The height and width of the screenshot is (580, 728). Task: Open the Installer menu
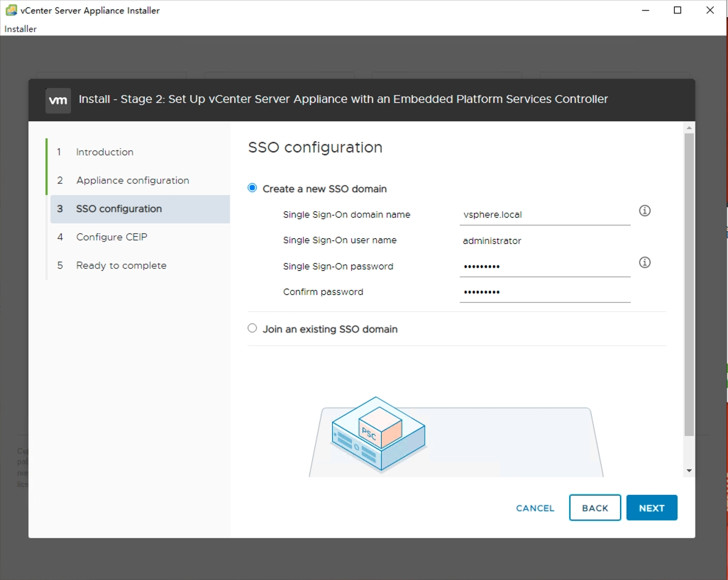coord(21,29)
